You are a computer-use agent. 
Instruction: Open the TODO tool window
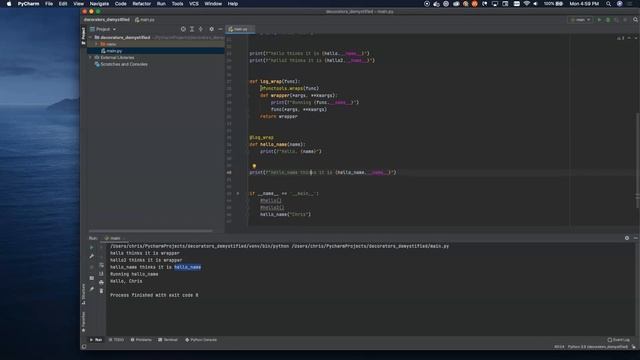coord(116,340)
